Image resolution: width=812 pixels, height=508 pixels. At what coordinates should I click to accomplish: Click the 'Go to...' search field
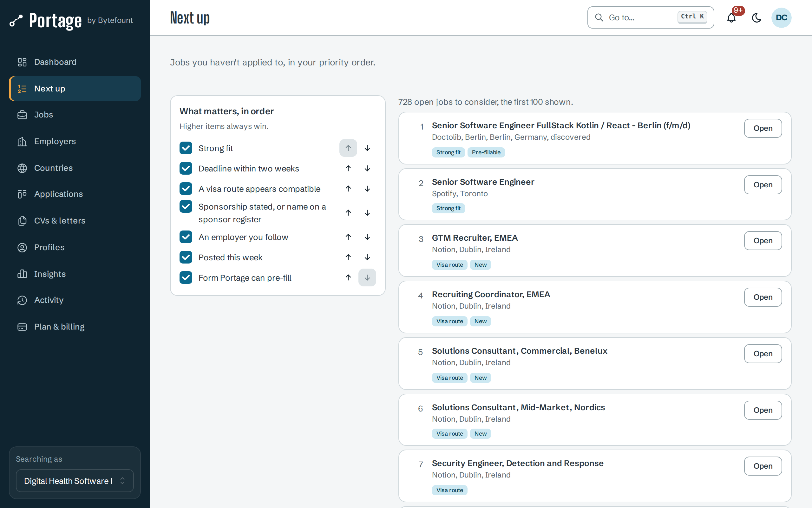click(650, 17)
